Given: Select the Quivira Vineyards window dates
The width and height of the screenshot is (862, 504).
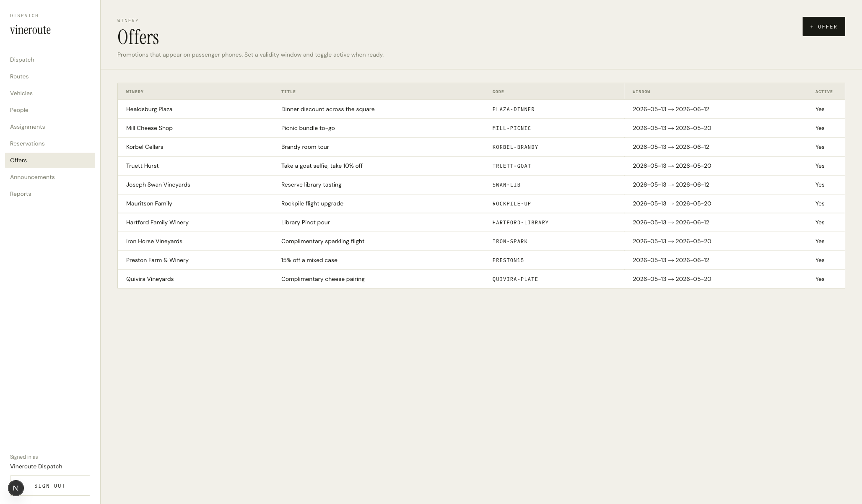Looking at the screenshot, I should tap(672, 279).
